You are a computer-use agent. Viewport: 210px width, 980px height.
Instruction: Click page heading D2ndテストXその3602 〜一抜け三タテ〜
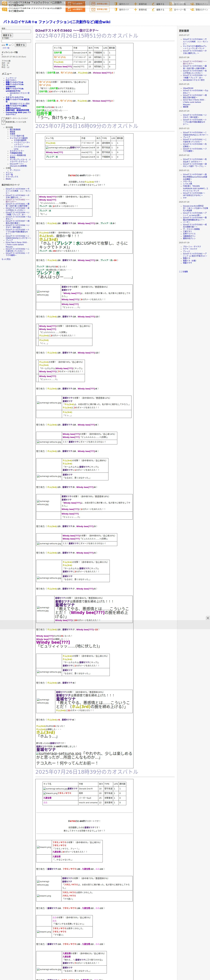(67, 30)
